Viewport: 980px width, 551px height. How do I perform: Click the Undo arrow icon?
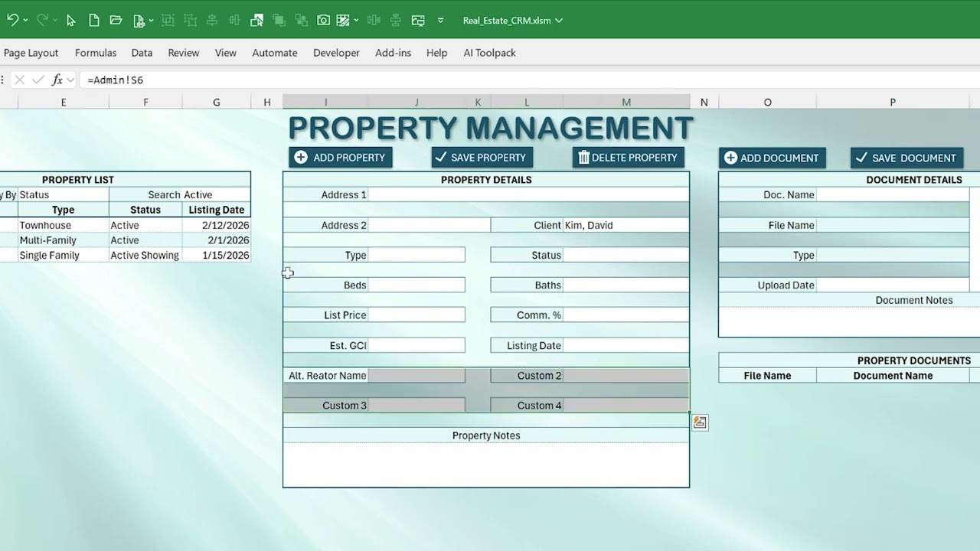tap(12, 21)
